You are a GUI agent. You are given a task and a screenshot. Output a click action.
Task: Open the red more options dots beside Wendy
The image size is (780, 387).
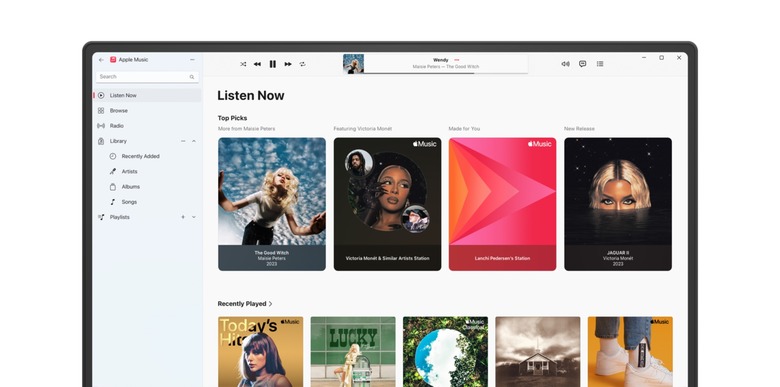[457, 60]
